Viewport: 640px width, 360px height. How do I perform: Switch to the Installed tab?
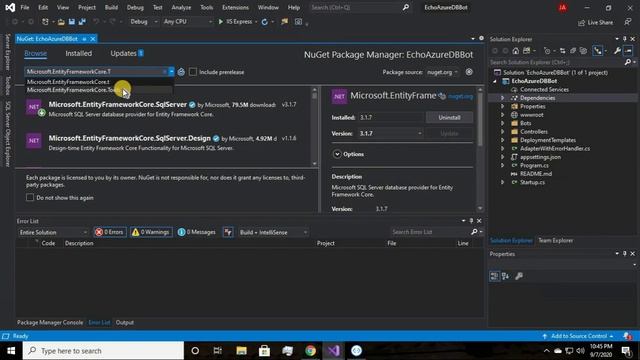point(78,53)
